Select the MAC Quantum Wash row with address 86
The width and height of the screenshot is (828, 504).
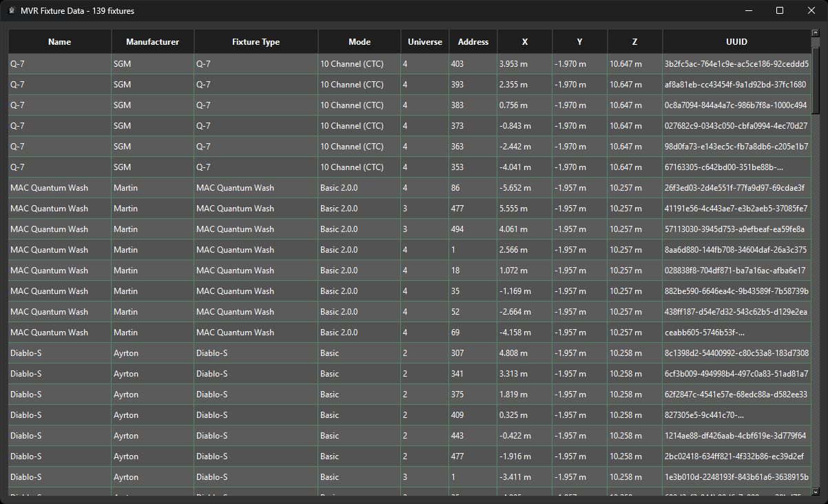60,188
